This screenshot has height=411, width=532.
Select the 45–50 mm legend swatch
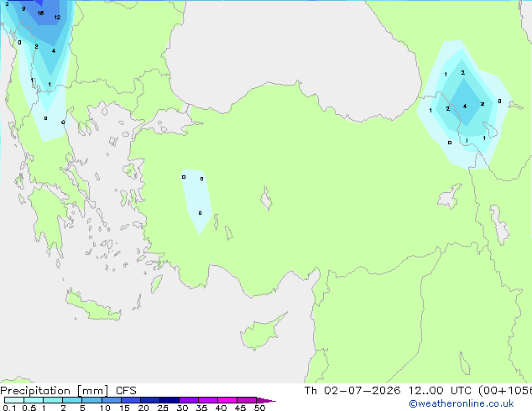(x=247, y=400)
